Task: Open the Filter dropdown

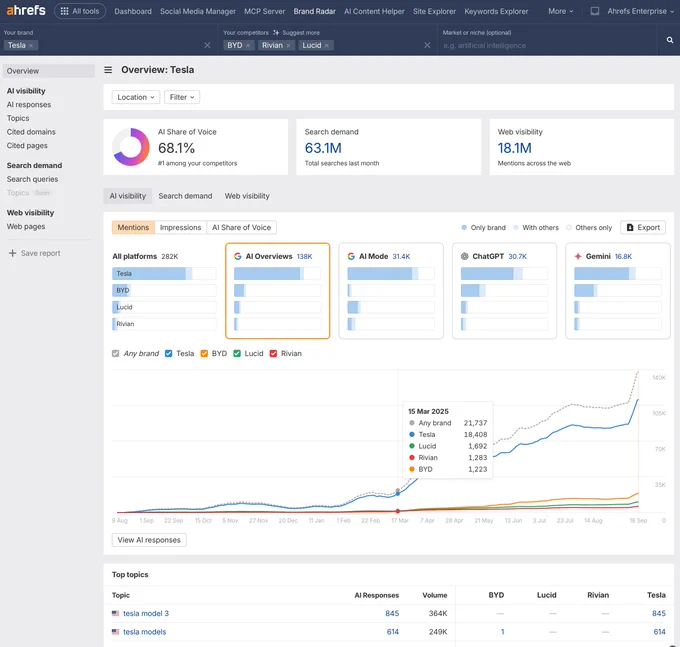Action: (x=182, y=97)
